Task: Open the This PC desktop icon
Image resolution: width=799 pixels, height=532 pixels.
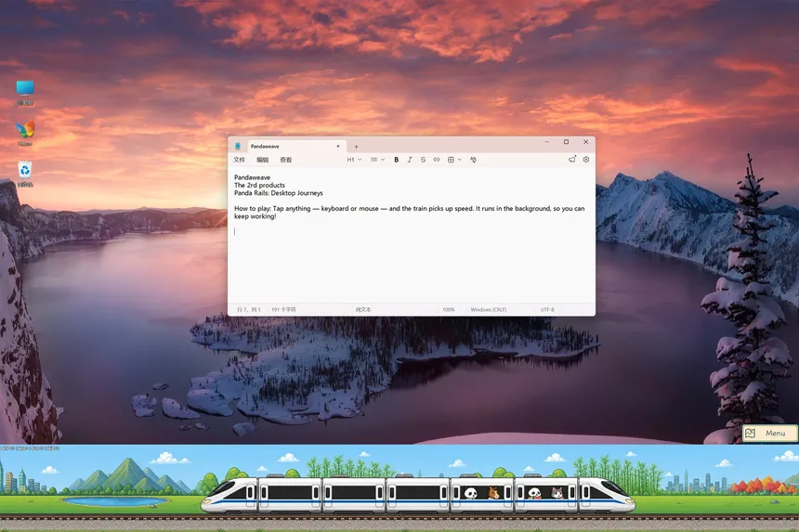Action: click(x=25, y=93)
